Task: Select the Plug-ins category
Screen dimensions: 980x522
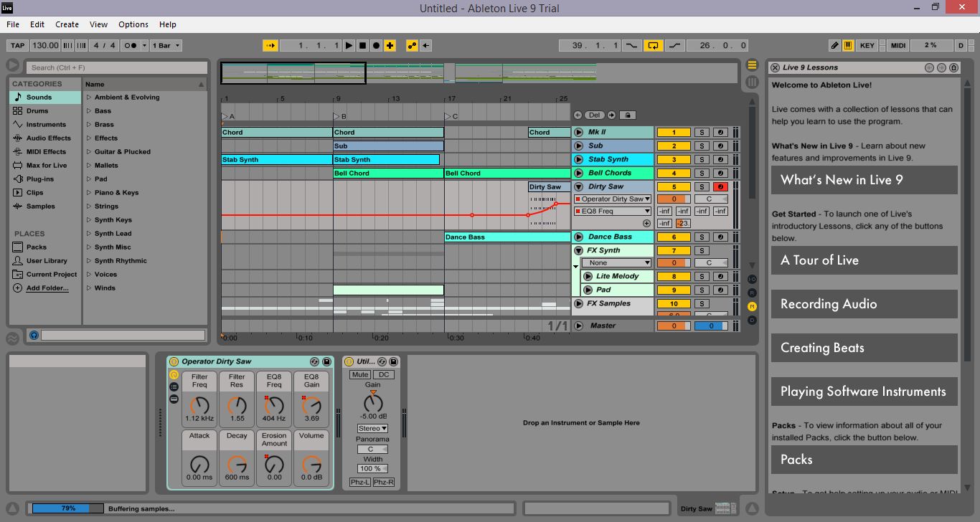Action: (45, 179)
